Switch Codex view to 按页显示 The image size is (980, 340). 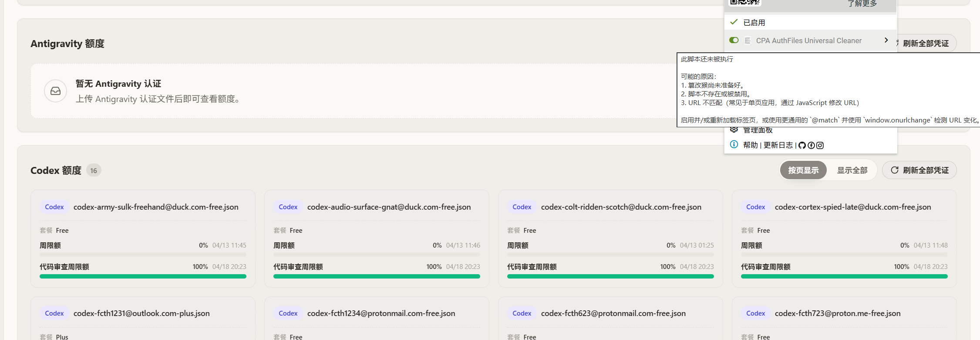click(803, 170)
